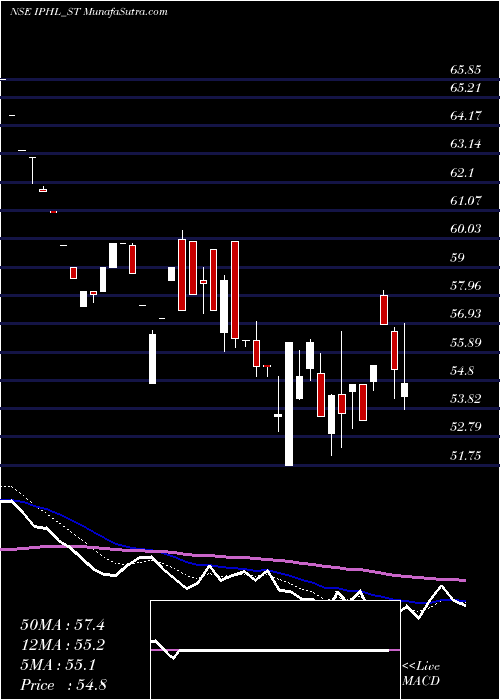Select the 55.89 price level label
Screen dimensions: 500x700
[466, 343]
